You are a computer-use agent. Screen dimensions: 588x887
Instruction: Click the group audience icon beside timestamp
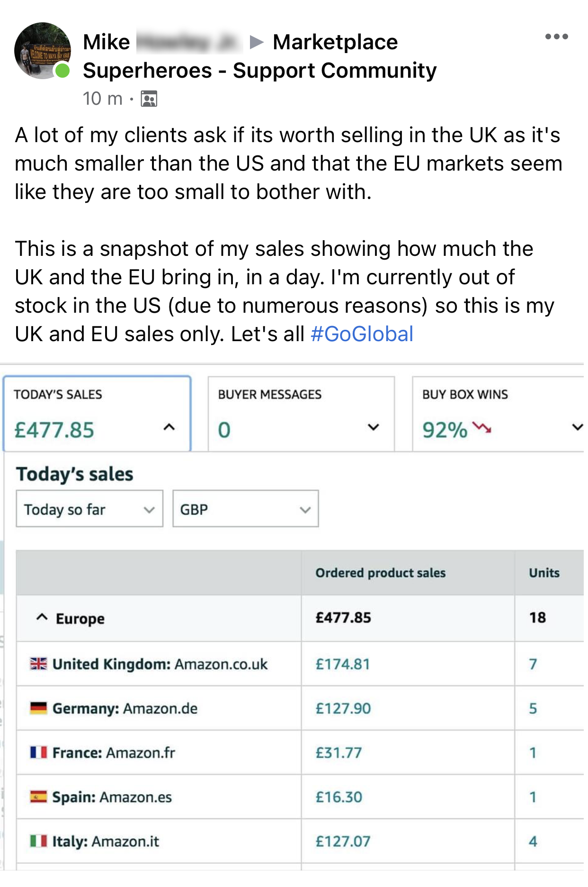click(x=149, y=99)
